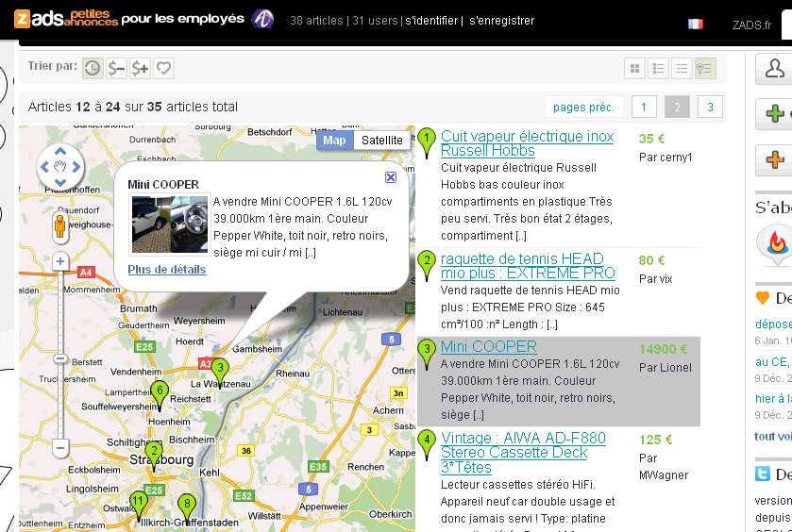Image resolution: width=792 pixels, height=532 pixels.
Task: Switch map to Satellite view
Action: tap(382, 140)
